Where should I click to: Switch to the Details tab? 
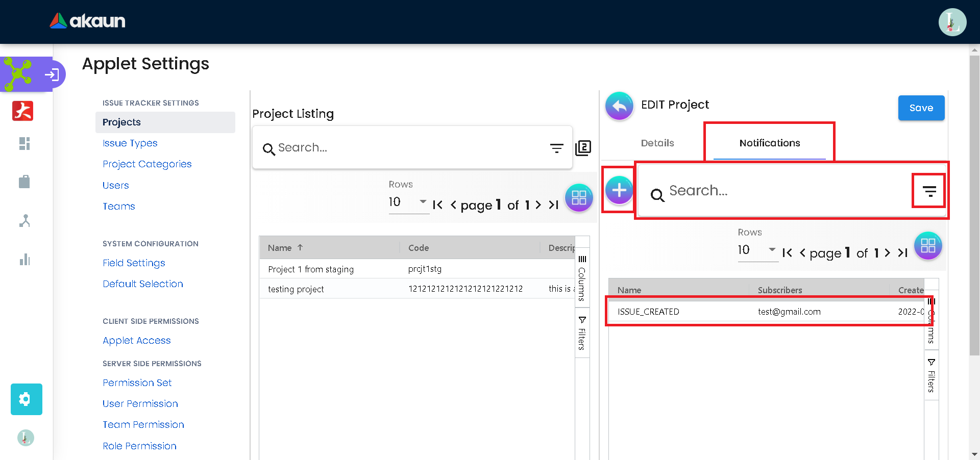click(657, 143)
